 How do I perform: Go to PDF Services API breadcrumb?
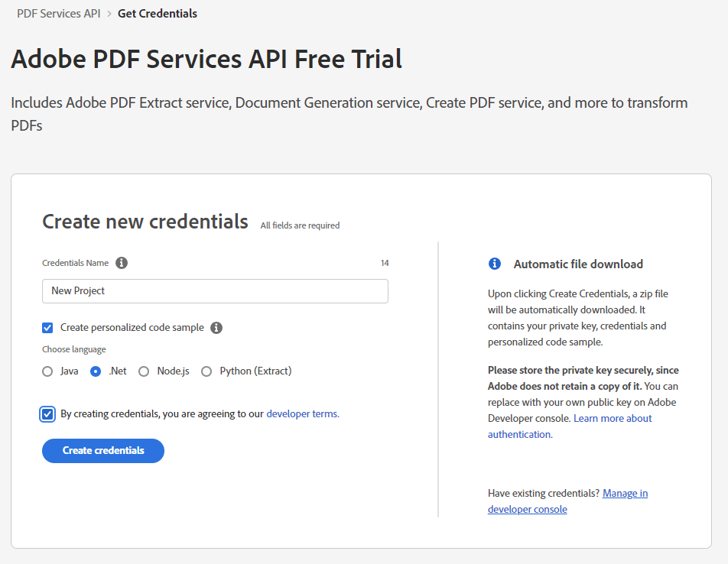click(58, 14)
